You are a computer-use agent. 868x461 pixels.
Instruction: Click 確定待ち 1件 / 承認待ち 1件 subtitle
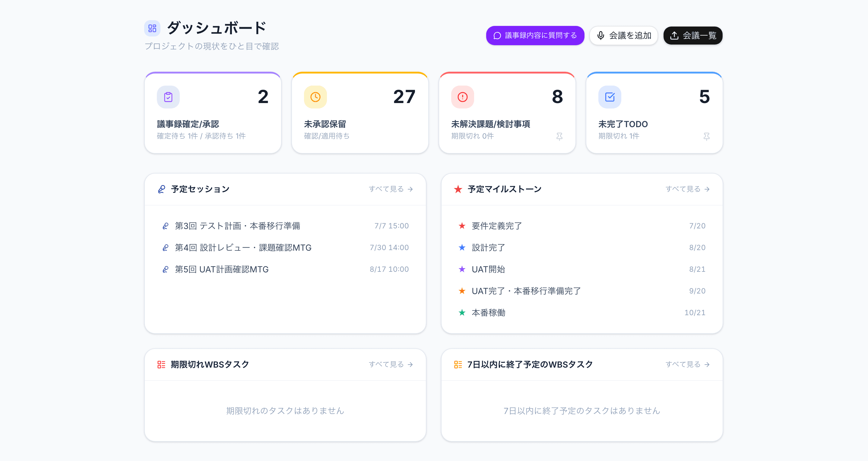201,136
